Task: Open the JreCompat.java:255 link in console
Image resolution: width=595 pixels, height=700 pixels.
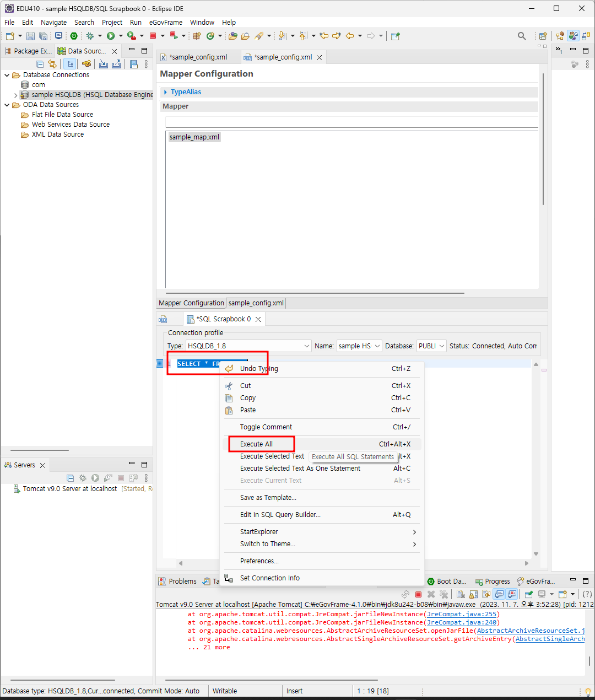Action: 462,614
